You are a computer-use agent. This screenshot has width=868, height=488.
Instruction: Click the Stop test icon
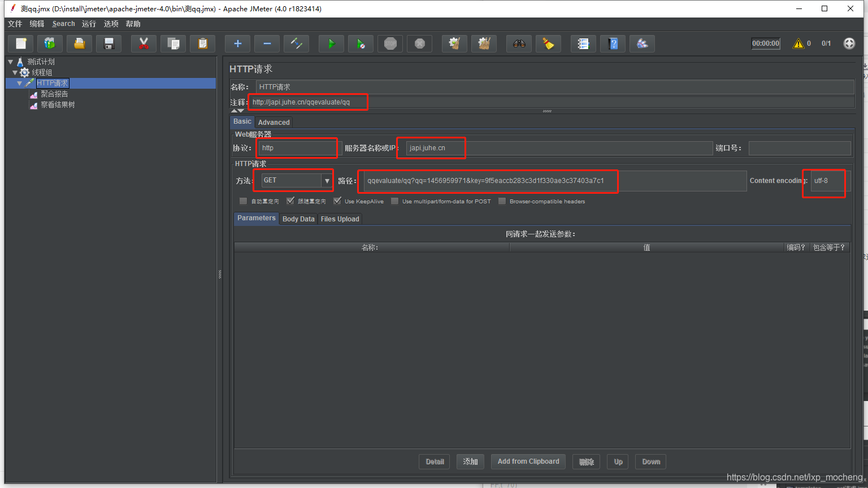click(x=390, y=43)
